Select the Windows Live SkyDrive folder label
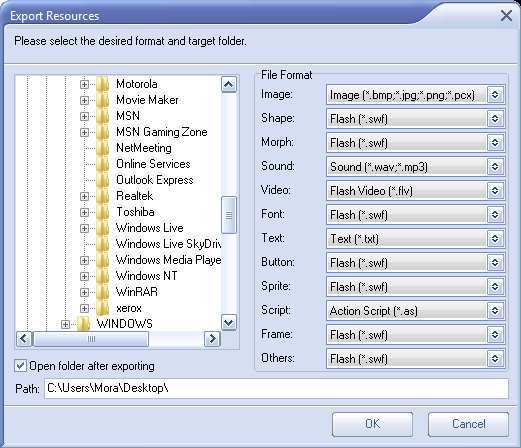 168,244
